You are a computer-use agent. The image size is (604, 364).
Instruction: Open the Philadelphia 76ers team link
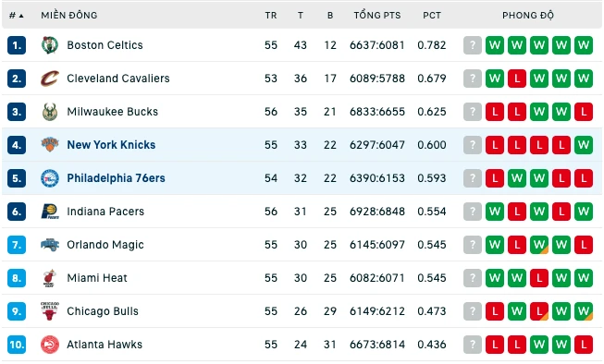[116, 178]
